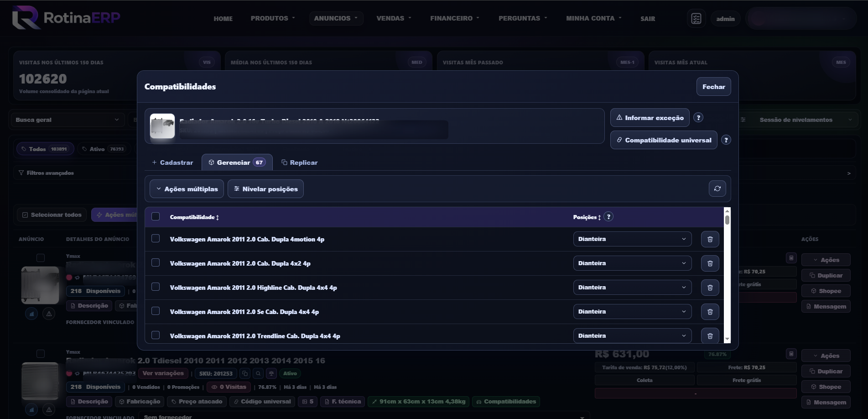Open the MINHA CONTA menu
The image size is (868, 419).
click(594, 18)
